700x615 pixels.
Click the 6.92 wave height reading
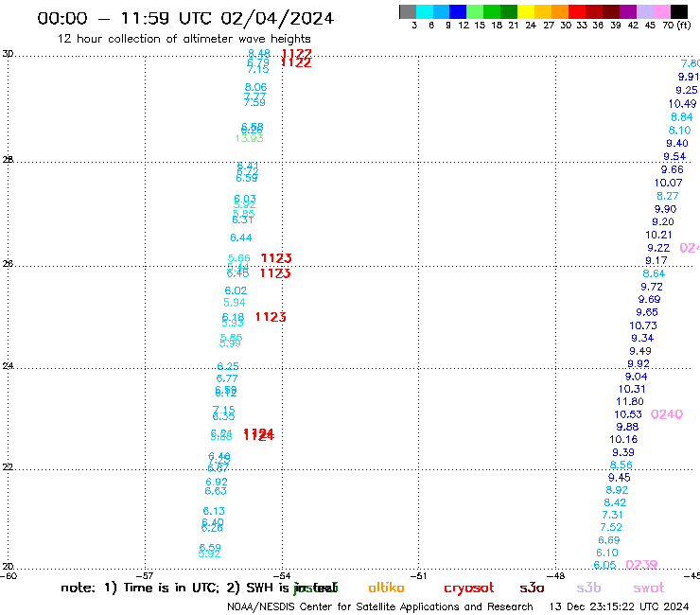(217, 483)
